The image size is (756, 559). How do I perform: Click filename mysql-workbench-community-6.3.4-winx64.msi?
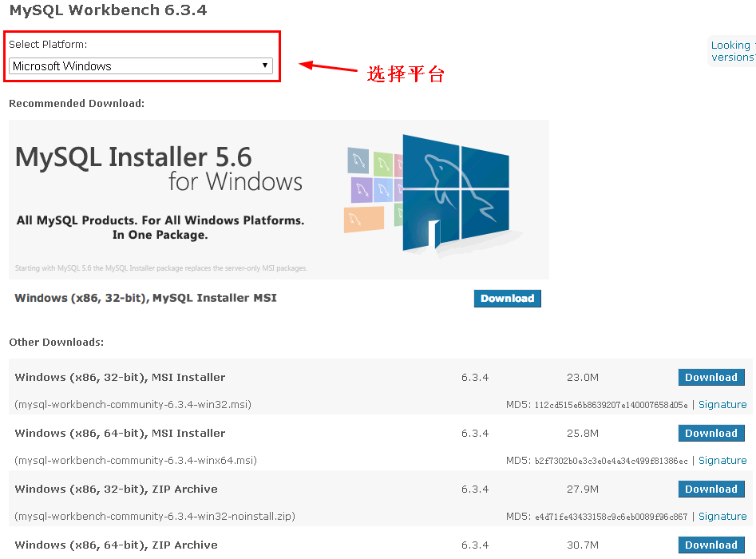pos(136,461)
